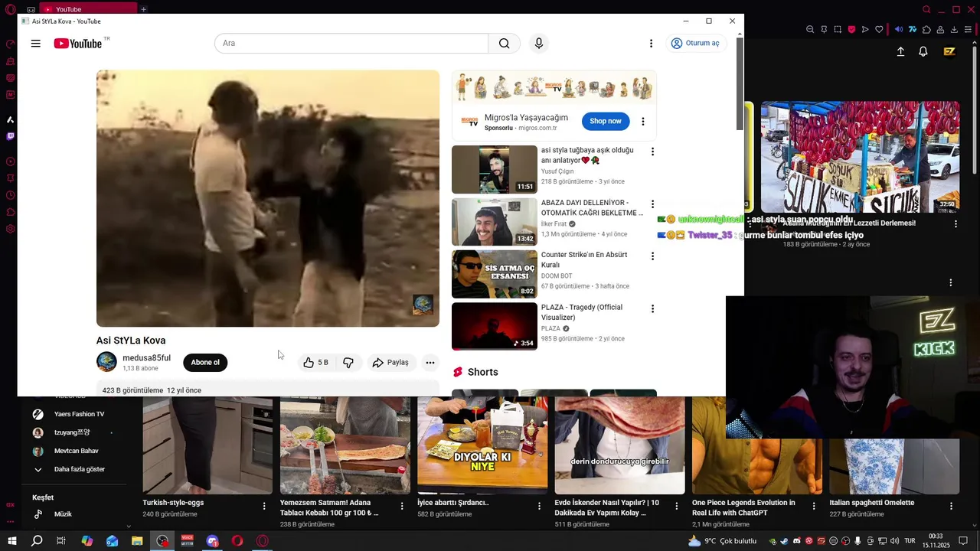Image resolution: width=980 pixels, height=551 pixels.
Task: Open options for Counter Strike'ın En Absürt video
Action: [x=652, y=256]
